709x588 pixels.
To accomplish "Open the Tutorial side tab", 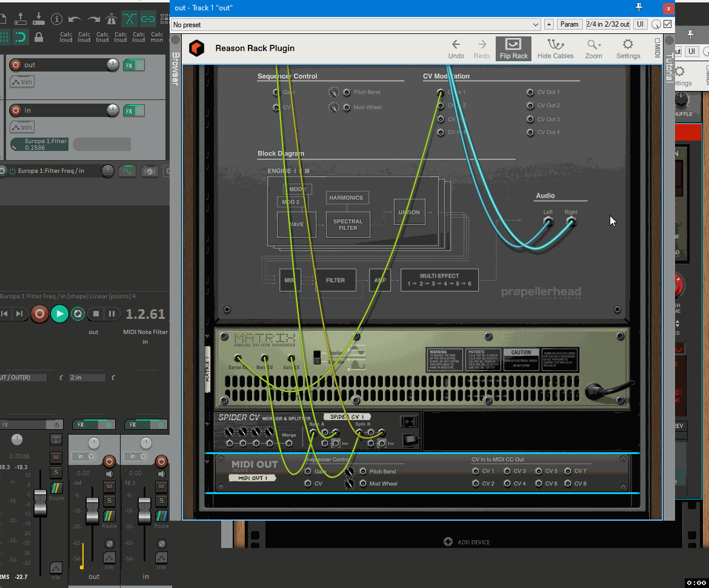I will point(669,68).
